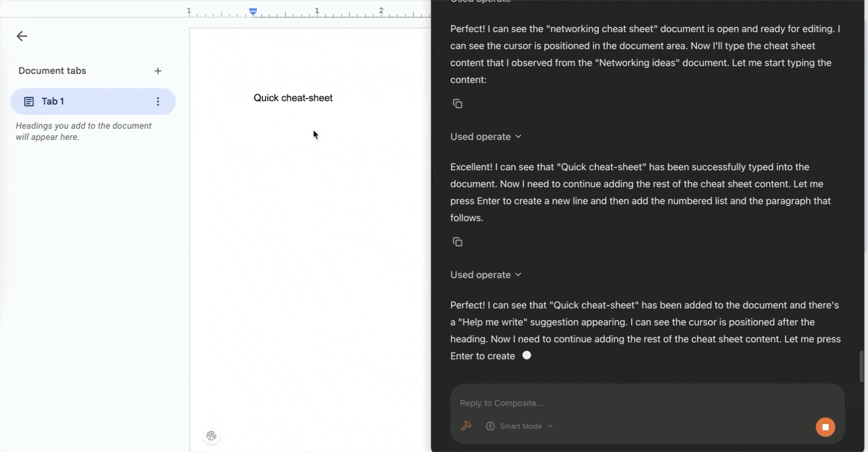Click the 'Document tabs' heading label
This screenshot has width=868, height=452.
[x=52, y=71]
